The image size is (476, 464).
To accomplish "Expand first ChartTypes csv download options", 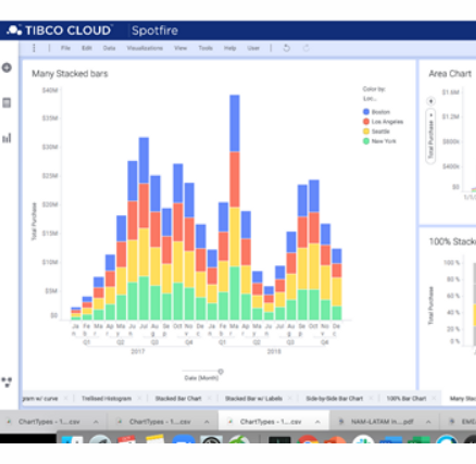I will click(x=96, y=422).
